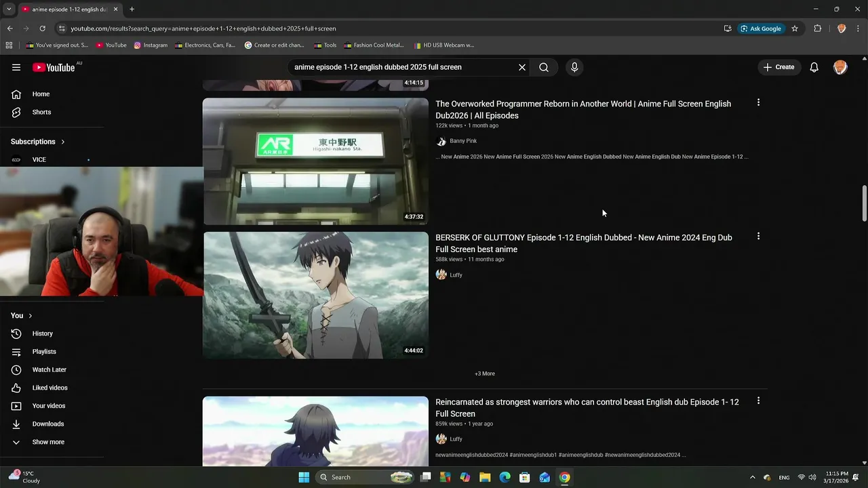The height and width of the screenshot is (488, 868).
Task: Show hidden tray icons chevron
Action: point(752,477)
